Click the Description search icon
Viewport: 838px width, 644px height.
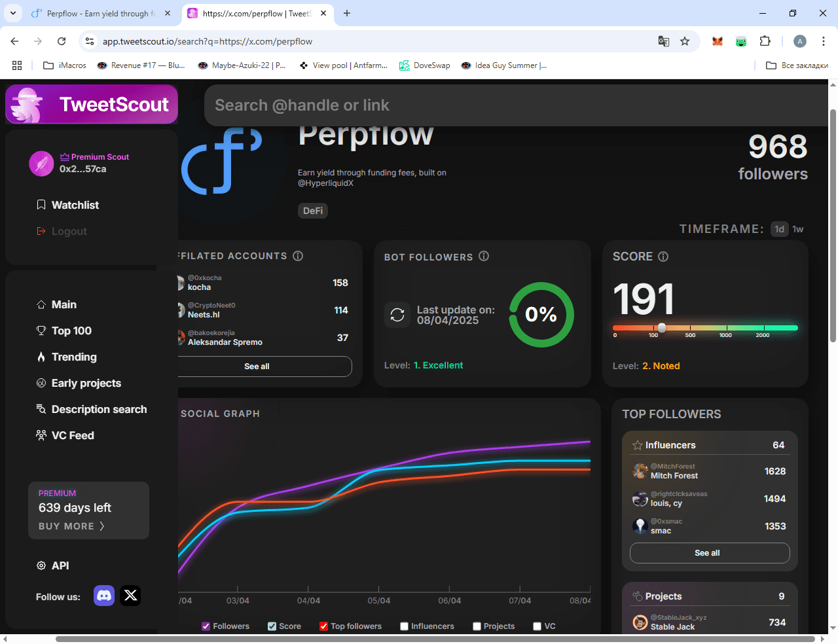tap(41, 409)
